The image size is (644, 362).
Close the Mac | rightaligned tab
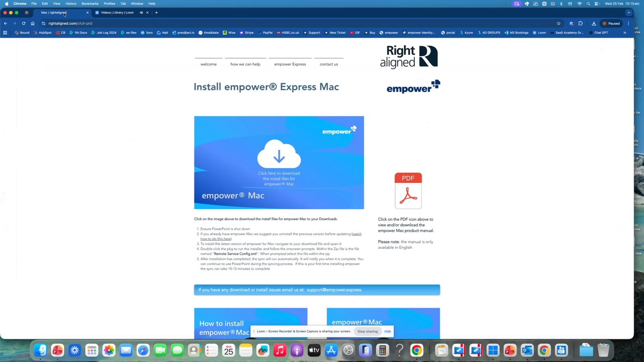pyautogui.click(x=88, y=13)
